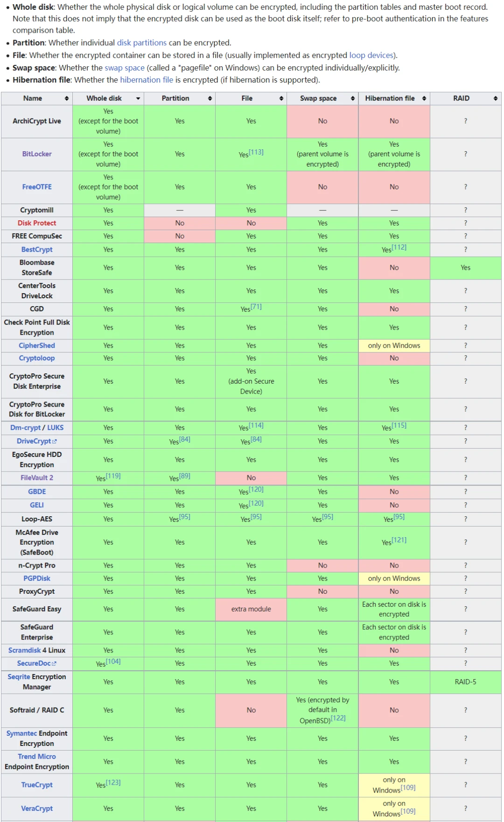Open the LUKS link
The height and width of the screenshot is (822, 504).
pyautogui.click(x=55, y=428)
